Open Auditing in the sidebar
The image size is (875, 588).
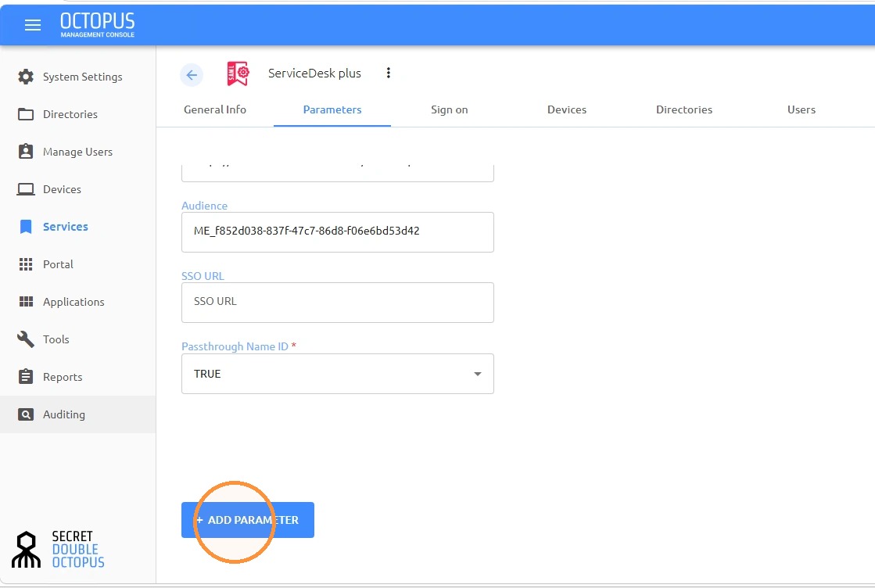tap(78, 414)
